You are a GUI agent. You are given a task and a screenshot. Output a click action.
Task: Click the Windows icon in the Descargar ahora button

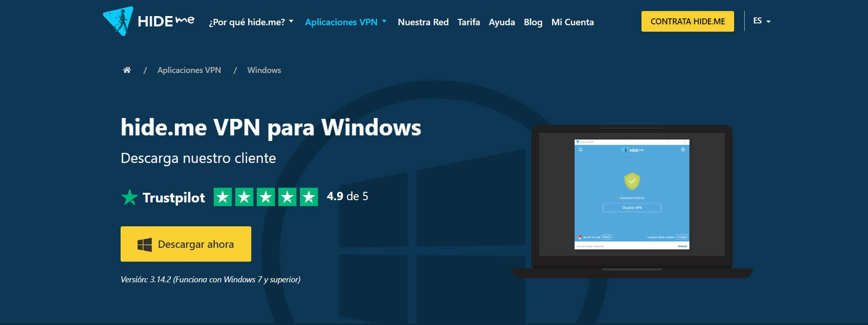pos(144,244)
